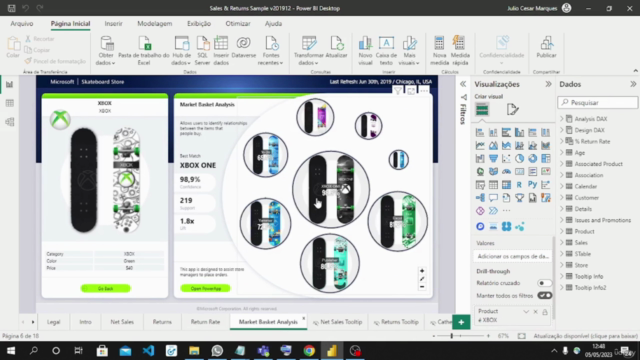Select the funnel chart visual
The height and width of the screenshot is (360, 640).
pyautogui.click(x=493, y=158)
